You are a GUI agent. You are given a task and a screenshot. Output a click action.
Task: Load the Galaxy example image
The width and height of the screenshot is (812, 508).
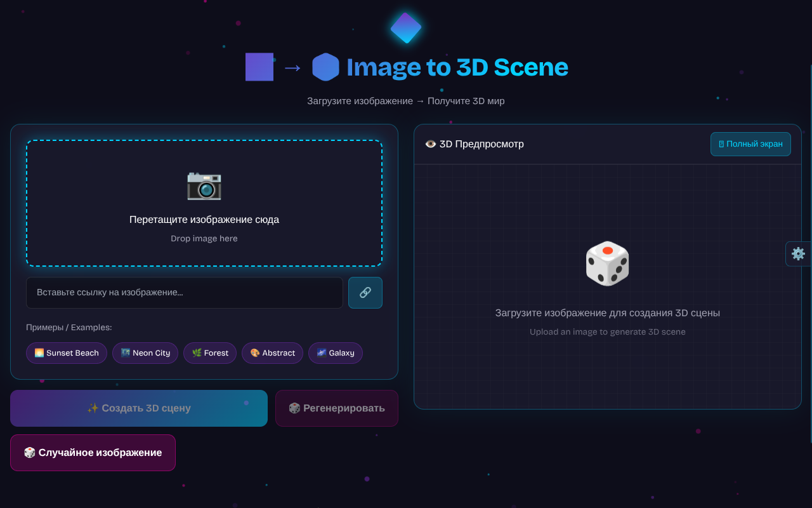(x=335, y=353)
